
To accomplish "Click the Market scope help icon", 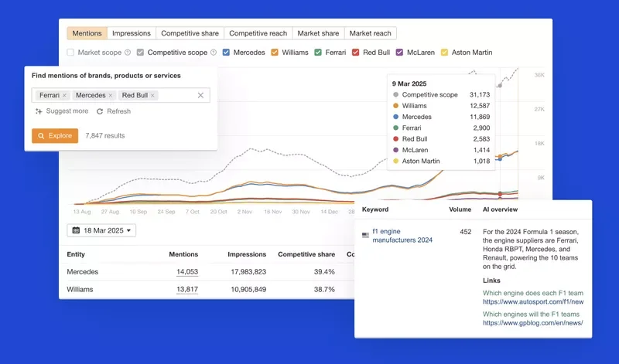I will pyautogui.click(x=128, y=53).
